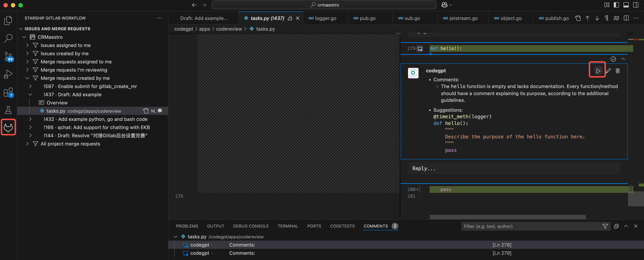The height and width of the screenshot is (260, 644).
Task: Resolve the comment thread with checkmark icon
Action: click(x=613, y=59)
